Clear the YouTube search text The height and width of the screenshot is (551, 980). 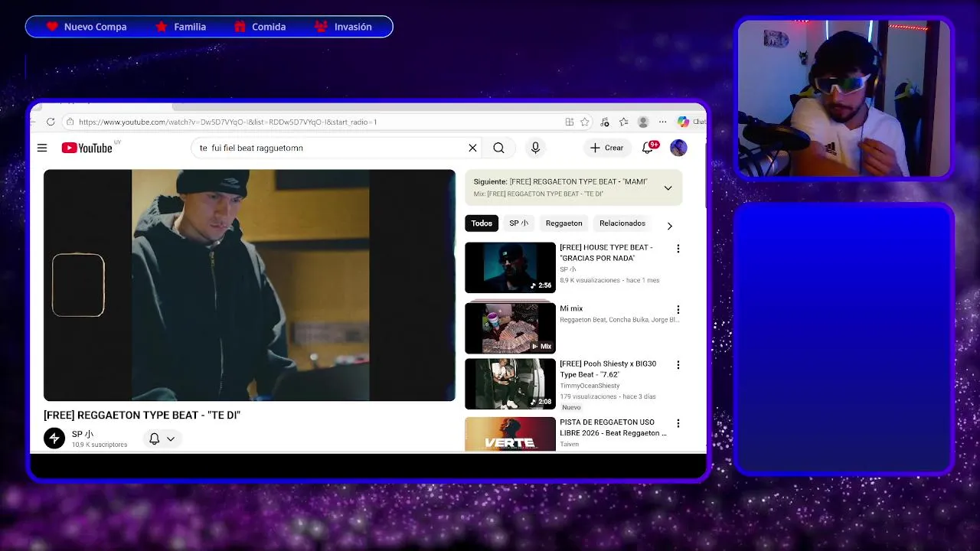(472, 148)
